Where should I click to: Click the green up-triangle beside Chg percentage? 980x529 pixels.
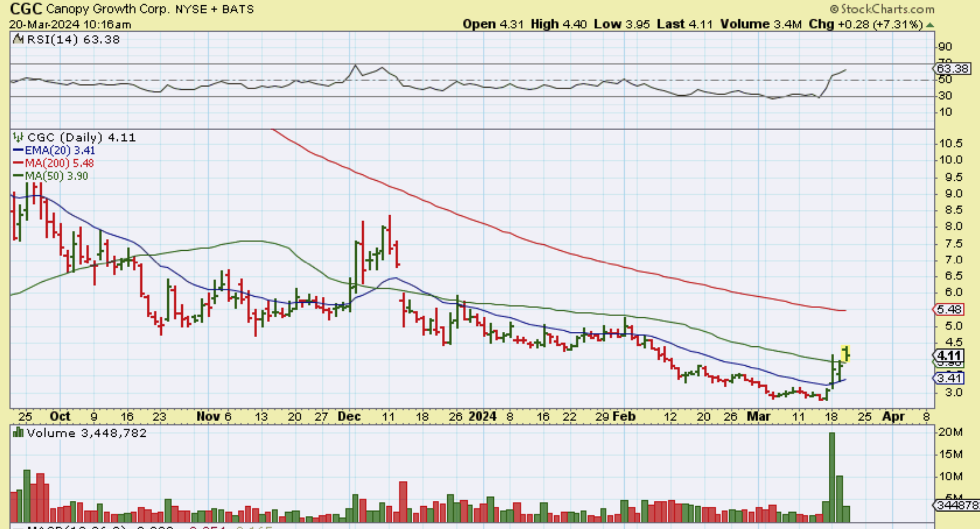click(x=929, y=24)
